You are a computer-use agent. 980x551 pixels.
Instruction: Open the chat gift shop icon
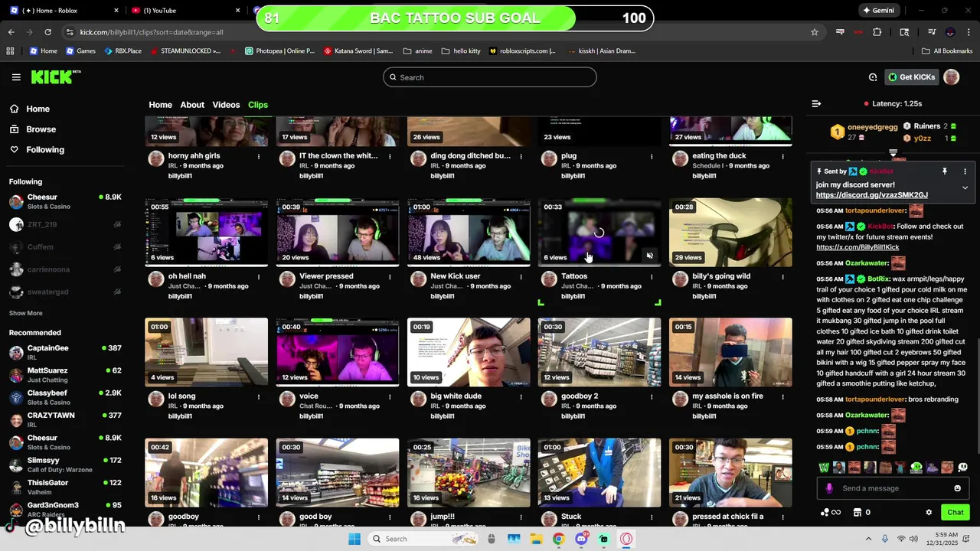[x=857, y=513]
